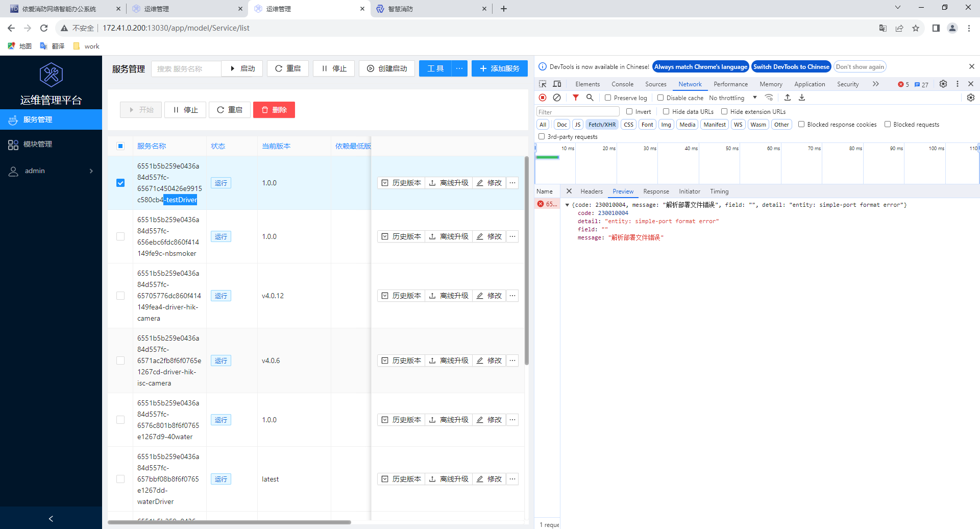Open browser side panel icon
The image size is (980, 529).
click(x=936, y=28)
